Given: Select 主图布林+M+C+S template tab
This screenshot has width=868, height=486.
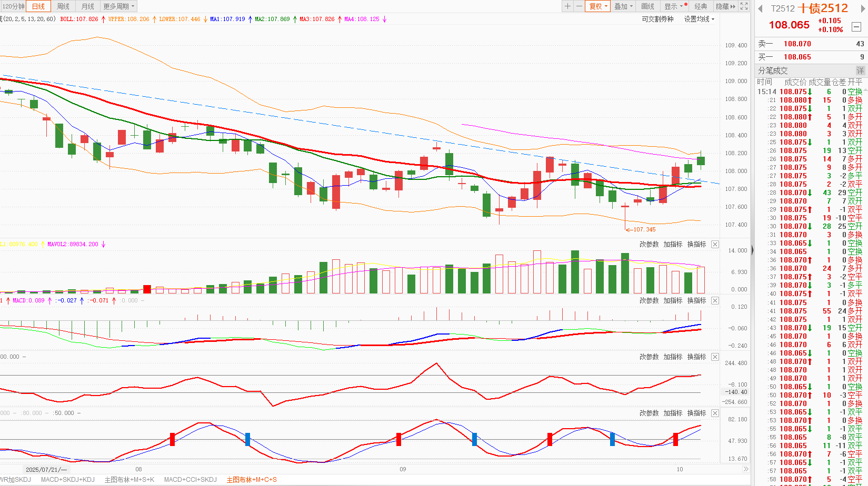Looking at the screenshot, I should pos(252,480).
